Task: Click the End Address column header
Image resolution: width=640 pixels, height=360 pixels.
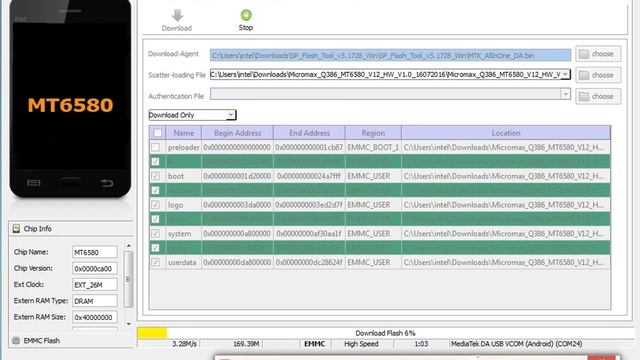Action: coord(309,133)
